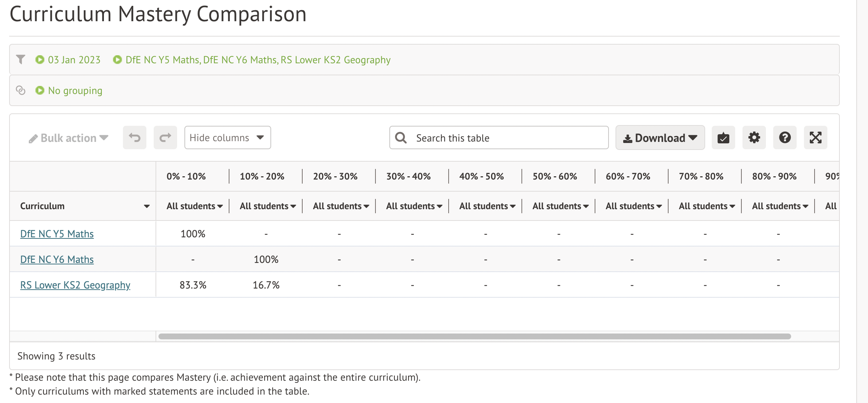Click the redo arrow button
The image size is (868, 403).
coord(165,138)
